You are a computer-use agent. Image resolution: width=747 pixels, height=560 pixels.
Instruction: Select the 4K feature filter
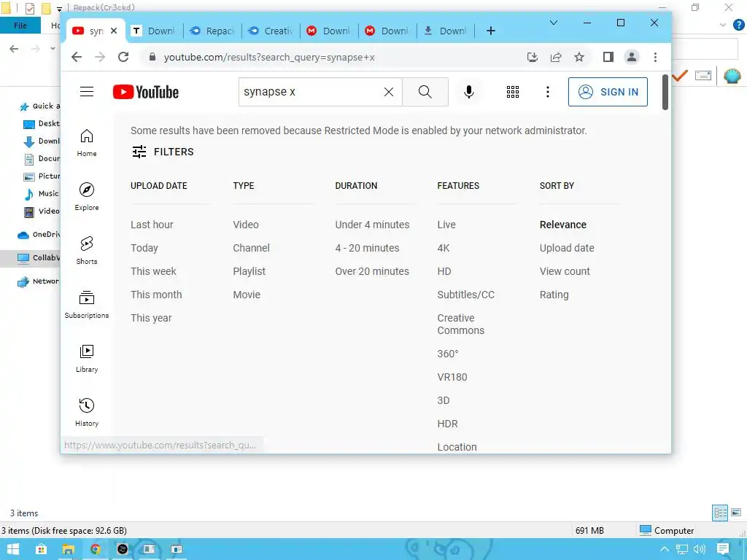point(444,248)
